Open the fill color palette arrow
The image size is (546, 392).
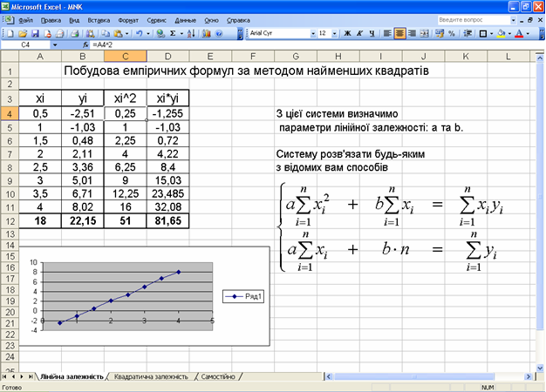tap(509, 33)
